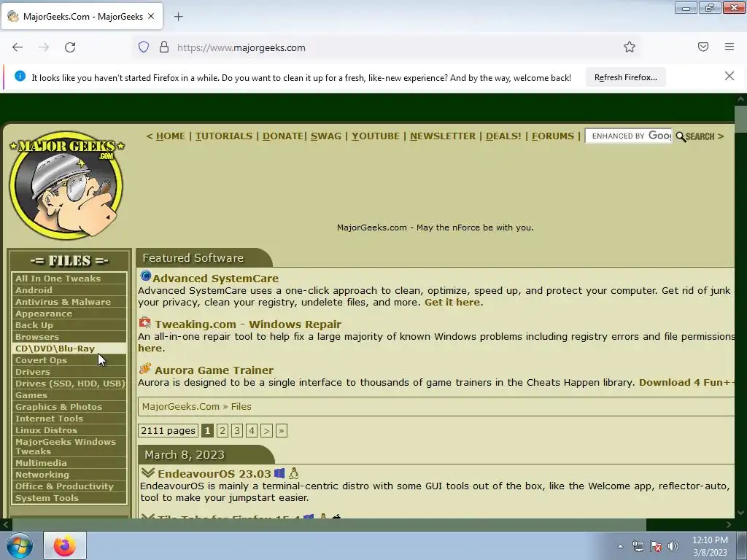The height and width of the screenshot is (560, 747).
Task: Click the Windows icon beside EndeavourOS
Action: coord(279,472)
